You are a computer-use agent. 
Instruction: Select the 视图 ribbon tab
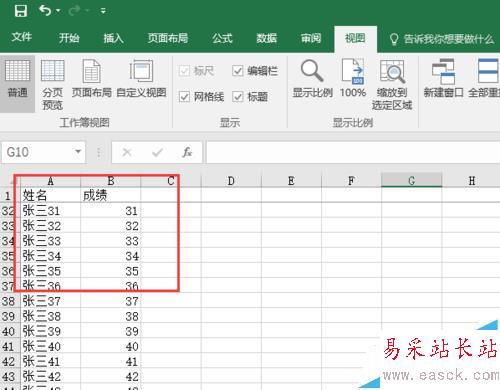pyautogui.click(x=355, y=38)
